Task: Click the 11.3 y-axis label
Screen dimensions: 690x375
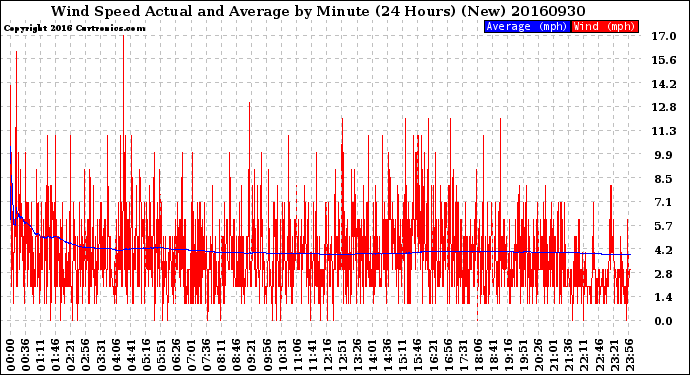Action: pyautogui.click(x=664, y=131)
